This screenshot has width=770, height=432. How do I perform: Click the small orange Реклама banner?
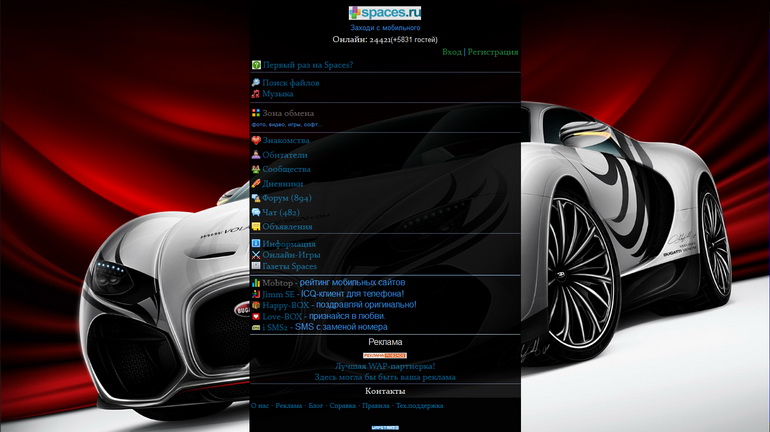(x=385, y=355)
